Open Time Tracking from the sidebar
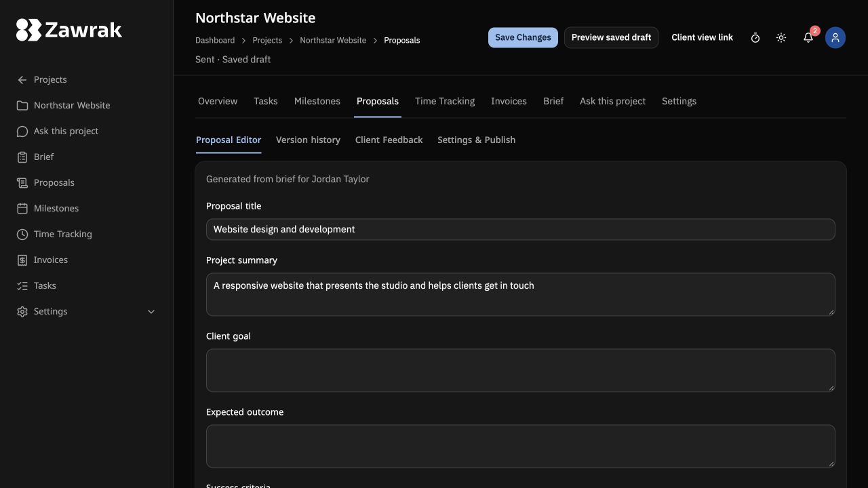Image resolution: width=868 pixels, height=488 pixels. click(86, 234)
